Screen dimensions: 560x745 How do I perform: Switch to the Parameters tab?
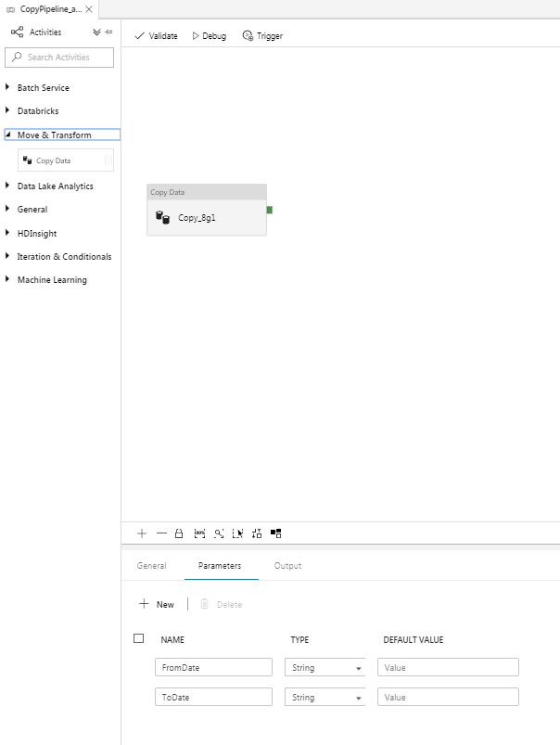click(220, 565)
